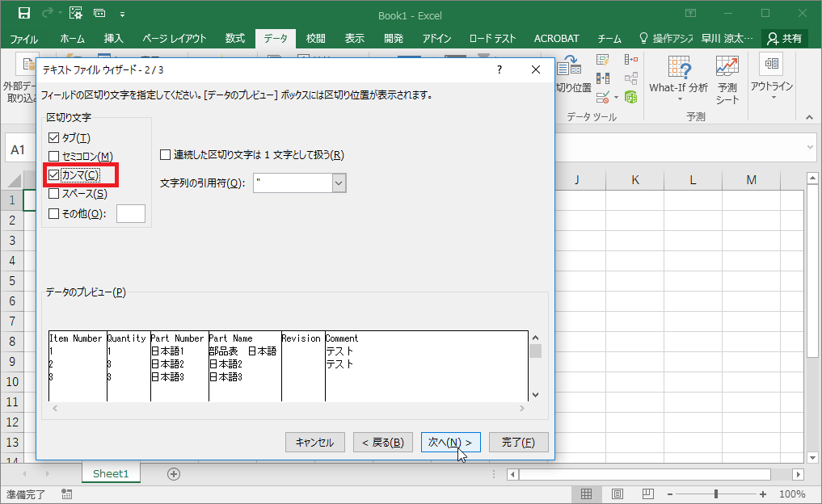Open the quick access toolbar customize arrow

click(x=122, y=15)
